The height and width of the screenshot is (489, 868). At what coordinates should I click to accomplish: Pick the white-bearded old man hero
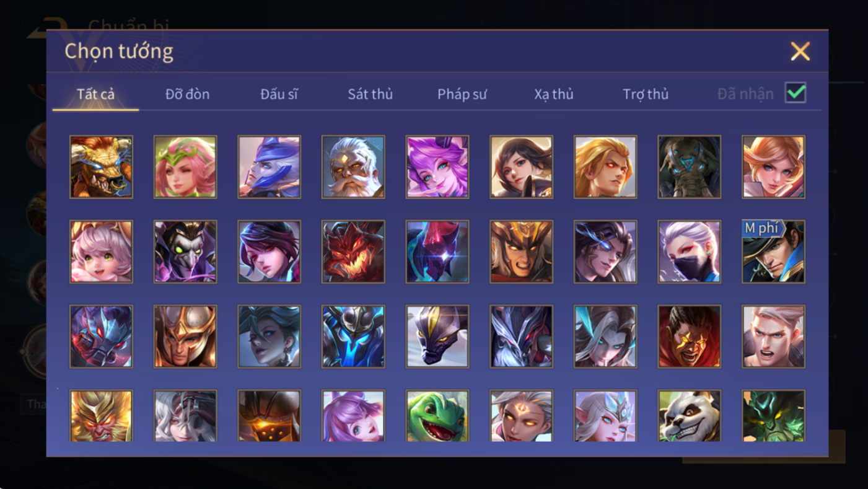[353, 167]
